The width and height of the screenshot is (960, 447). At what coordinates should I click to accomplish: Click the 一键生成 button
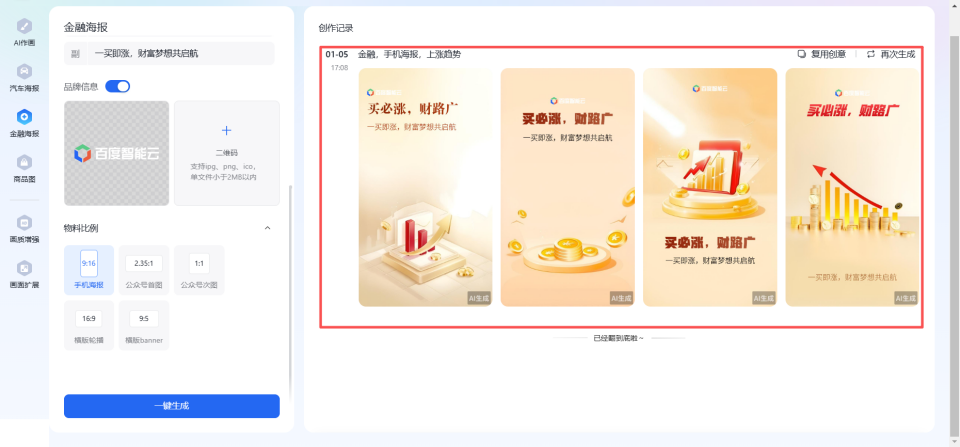click(x=171, y=406)
